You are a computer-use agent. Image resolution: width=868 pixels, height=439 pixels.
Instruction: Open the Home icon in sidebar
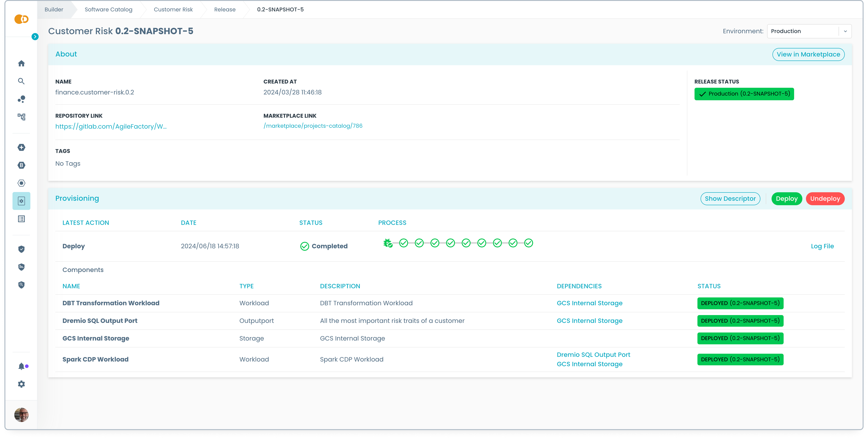21,63
